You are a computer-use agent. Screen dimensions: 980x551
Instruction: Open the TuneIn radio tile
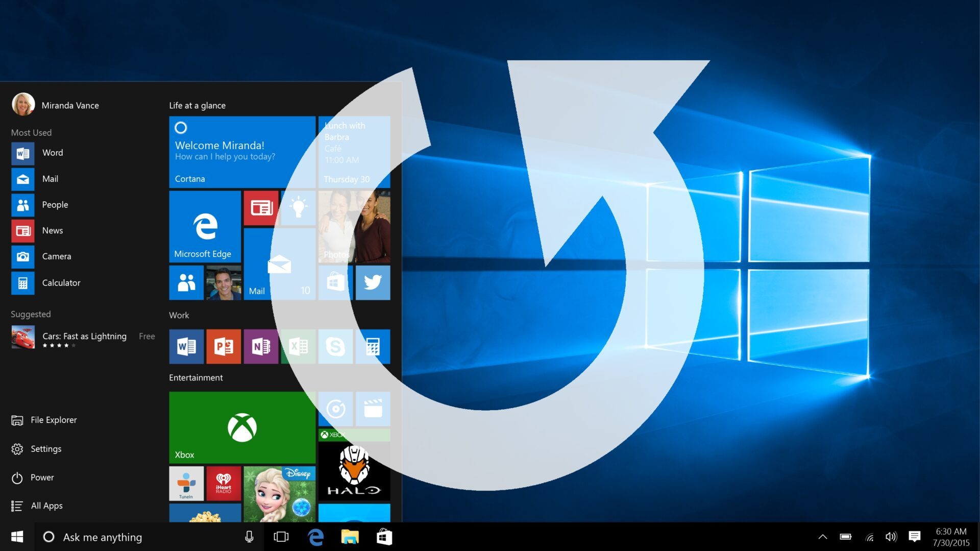point(186,483)
